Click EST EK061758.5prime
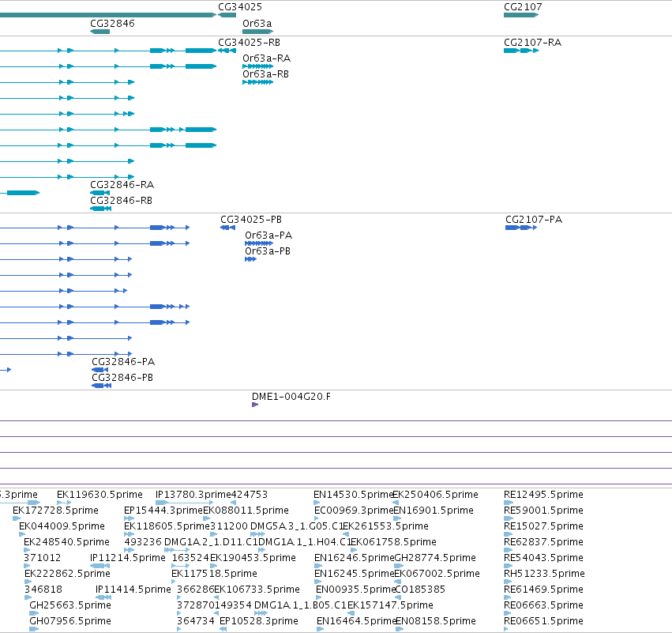Screen dimensions: 672x633 click(x=393, y=542)
